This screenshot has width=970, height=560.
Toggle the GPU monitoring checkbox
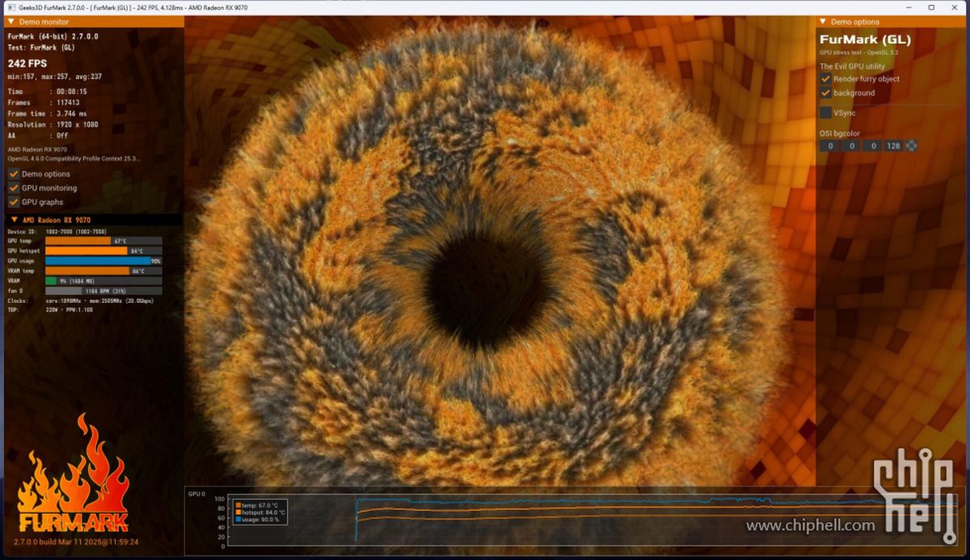click(x=14, y=187)
